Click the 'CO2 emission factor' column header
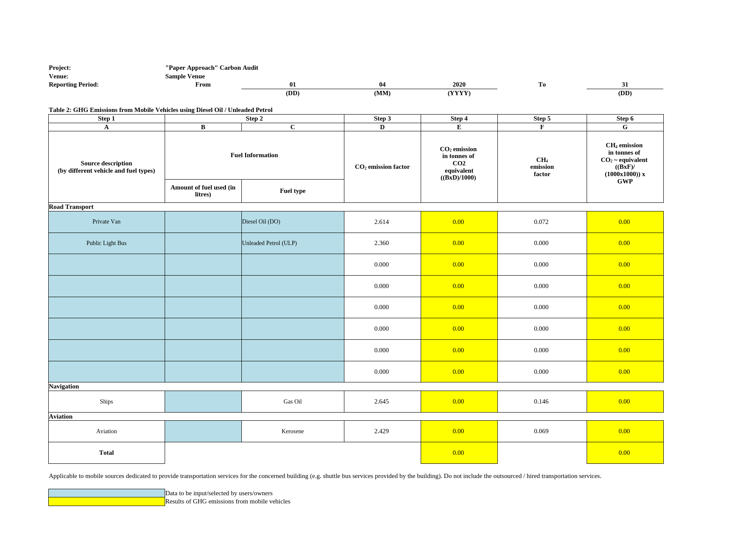The width and height of the screenshot is (756, 534). point(382,167)
